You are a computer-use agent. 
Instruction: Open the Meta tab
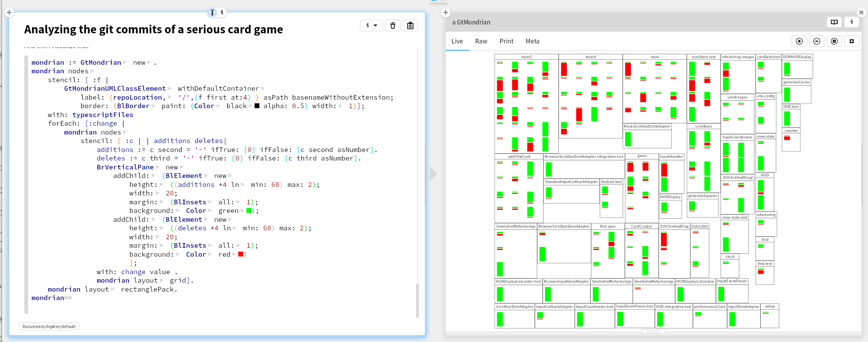[532, 41]
